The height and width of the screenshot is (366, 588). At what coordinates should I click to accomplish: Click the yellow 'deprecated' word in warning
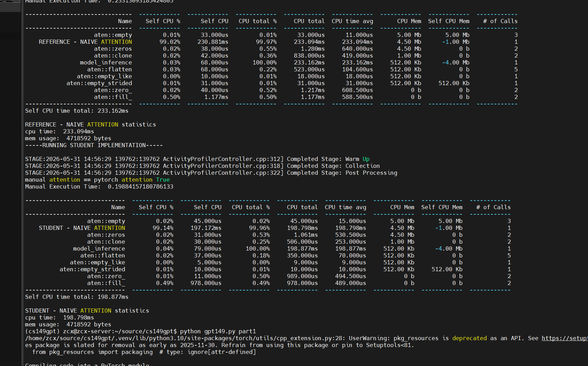(x=470, y=338)
